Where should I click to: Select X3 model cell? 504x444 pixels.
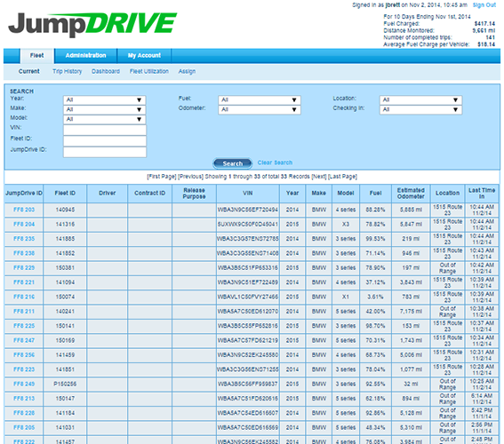346,224
